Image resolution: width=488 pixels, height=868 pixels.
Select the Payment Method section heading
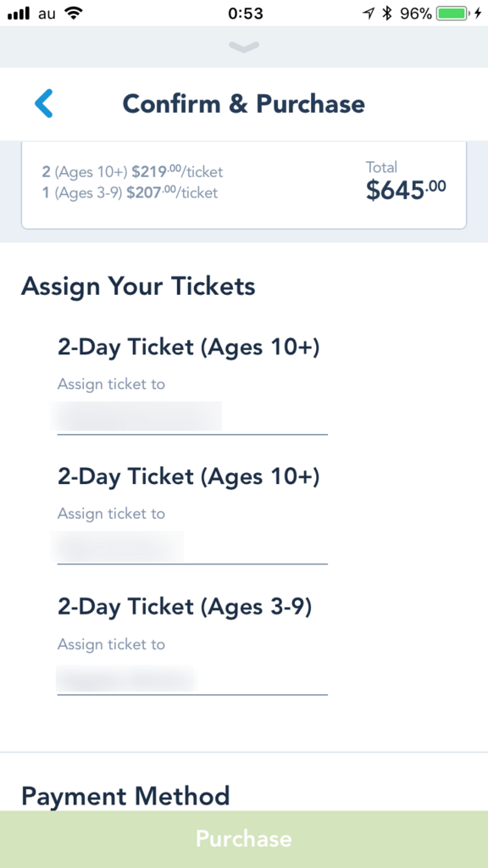coord(125,796)
